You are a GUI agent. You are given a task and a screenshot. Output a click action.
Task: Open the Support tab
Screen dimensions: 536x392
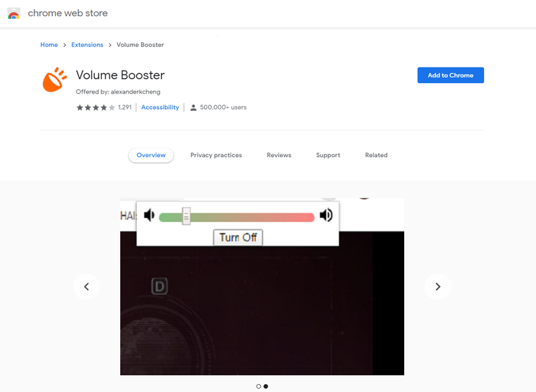[328, 155]
